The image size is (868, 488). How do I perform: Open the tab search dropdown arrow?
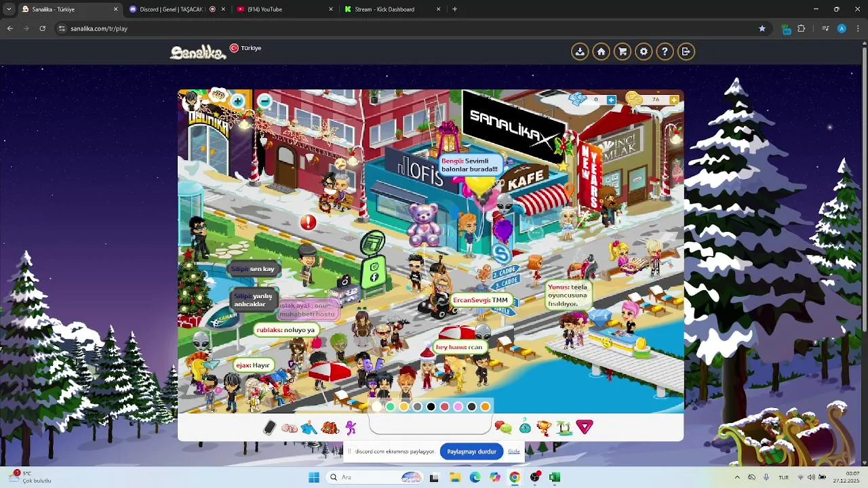[8, 9]
